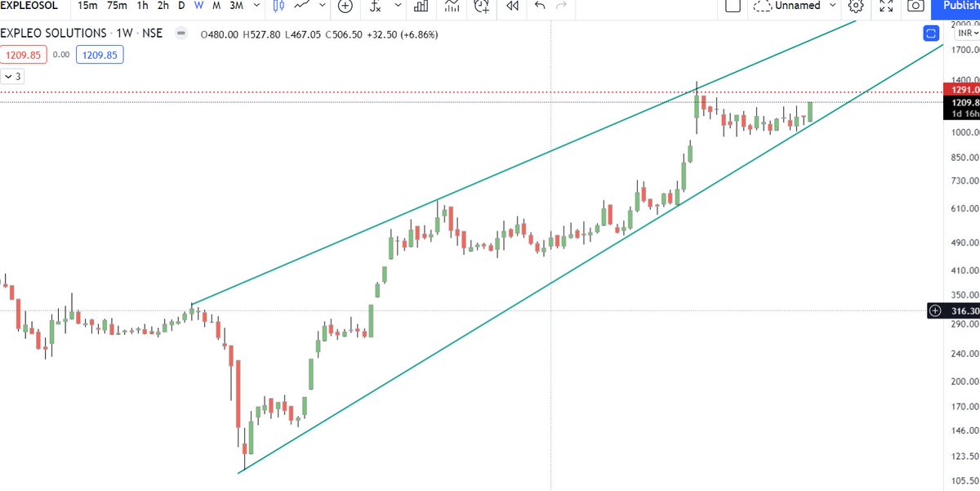Expand the collapsed 3 indicators legend
980x491 pixels.
(x=12, y=76)
